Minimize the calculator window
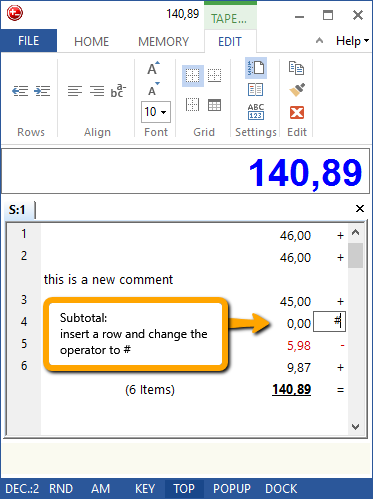373x499 pixels. [x=299, y=16]
